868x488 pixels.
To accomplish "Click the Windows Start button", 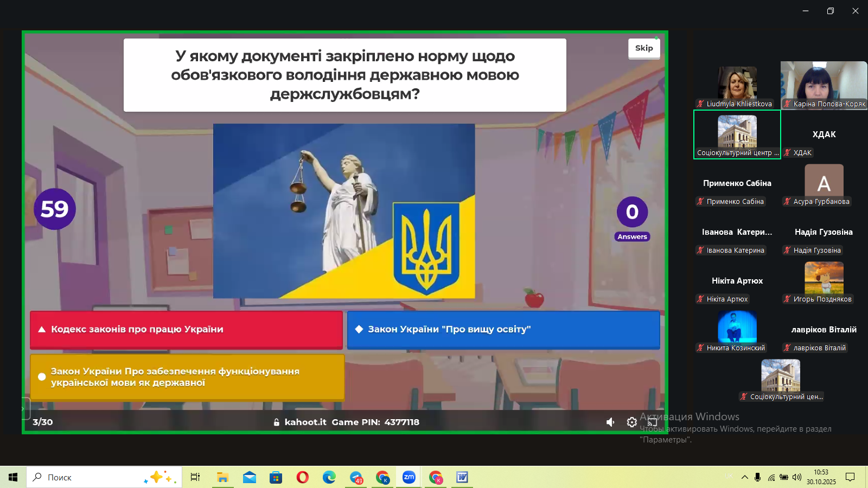I will (x=13, y=477).
